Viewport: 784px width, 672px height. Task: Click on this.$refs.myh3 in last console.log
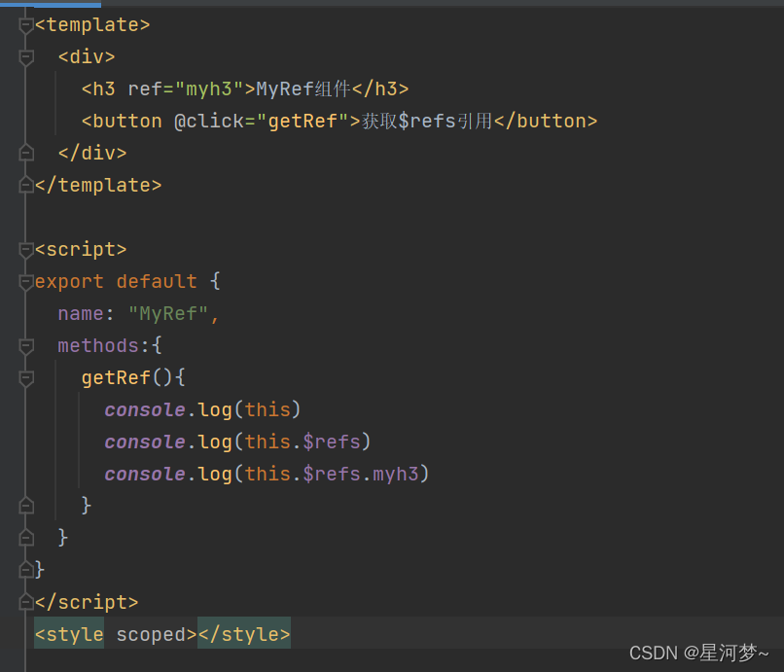coord(337,474)
